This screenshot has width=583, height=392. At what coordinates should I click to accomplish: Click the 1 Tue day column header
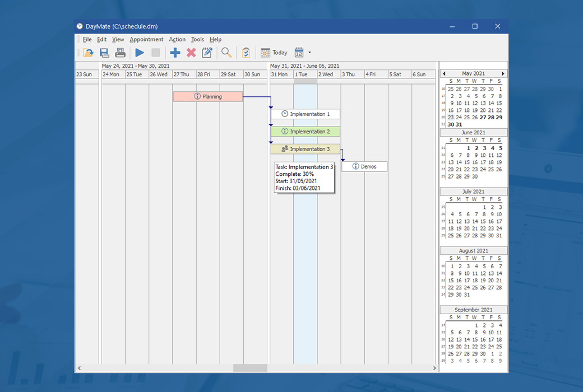(x=306, y=74)
